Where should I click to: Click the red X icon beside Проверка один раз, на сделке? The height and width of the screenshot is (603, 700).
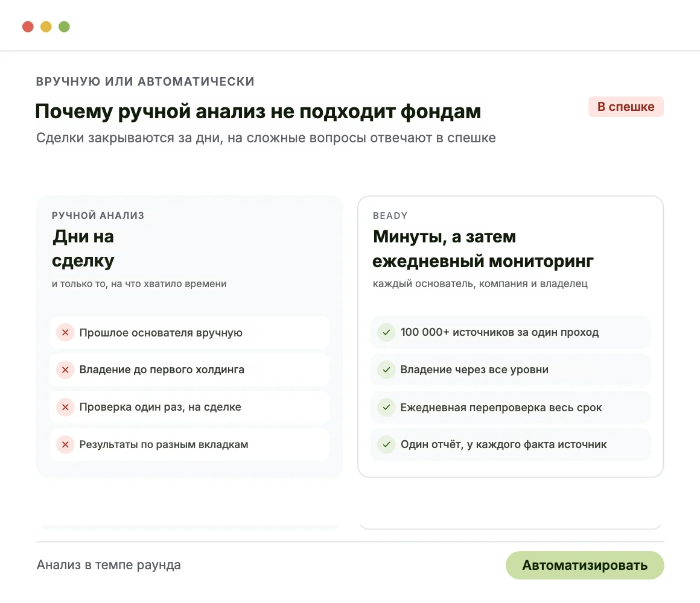click(65, 407)
